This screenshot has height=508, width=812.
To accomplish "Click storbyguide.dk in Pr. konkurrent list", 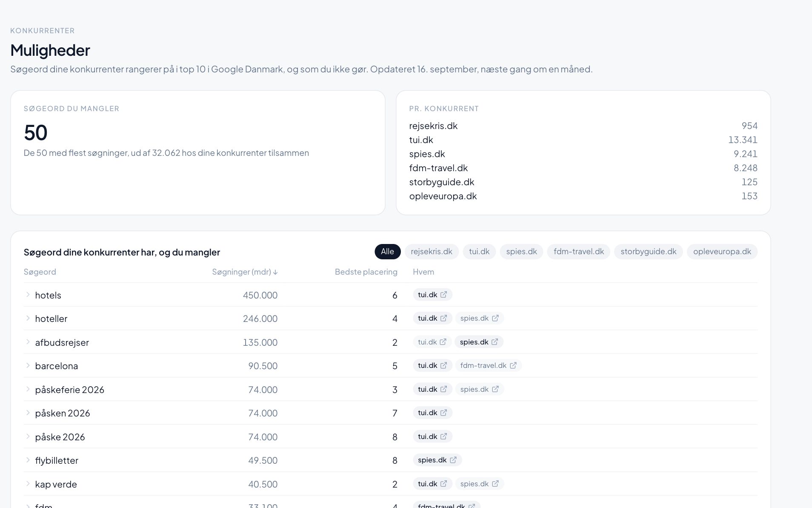I will point(442,182).
